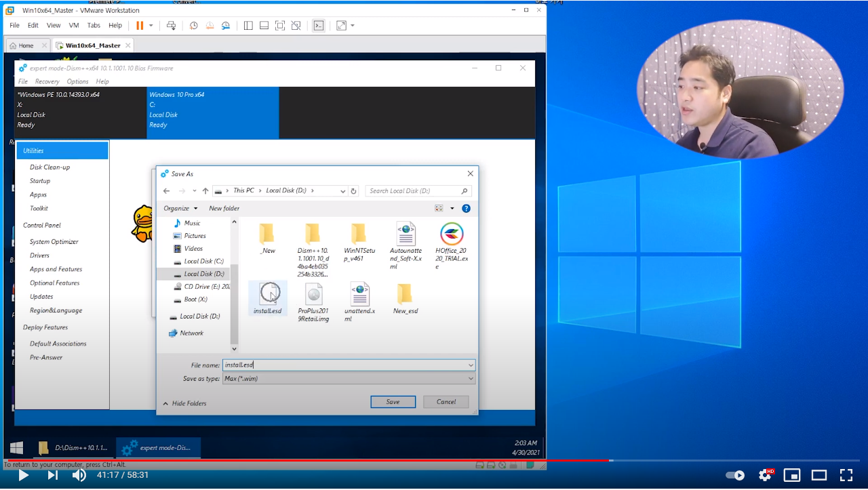
Task: Expand the recent locations dropdown in Save As
Action: click(194, 191)
